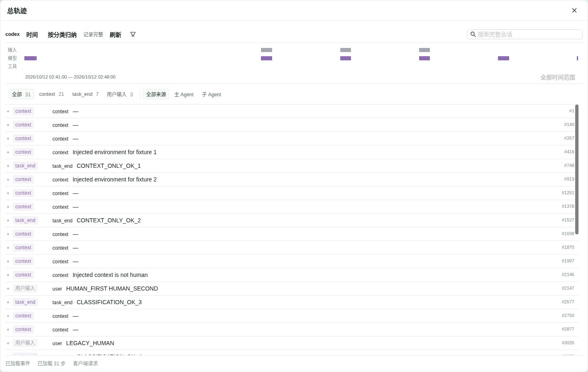Switch to 按分类归纳 grouping
588x372 pixels.
click(62, 35)
